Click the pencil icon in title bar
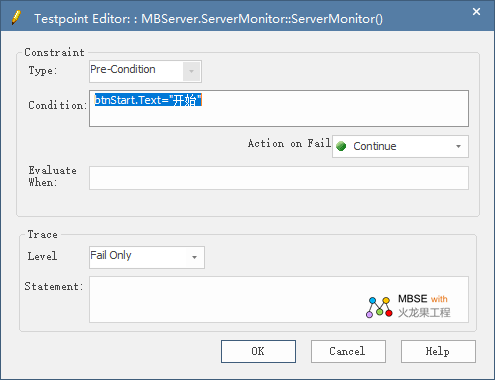Image resolution: width=497 pixels, height=380 pixels. coord(16,17)
